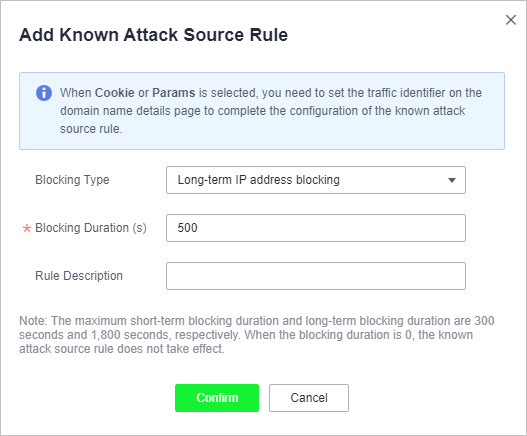Screen dimensions: 527x436
Task: Click the note about maximum blocking duration
Action: (257, 335)
